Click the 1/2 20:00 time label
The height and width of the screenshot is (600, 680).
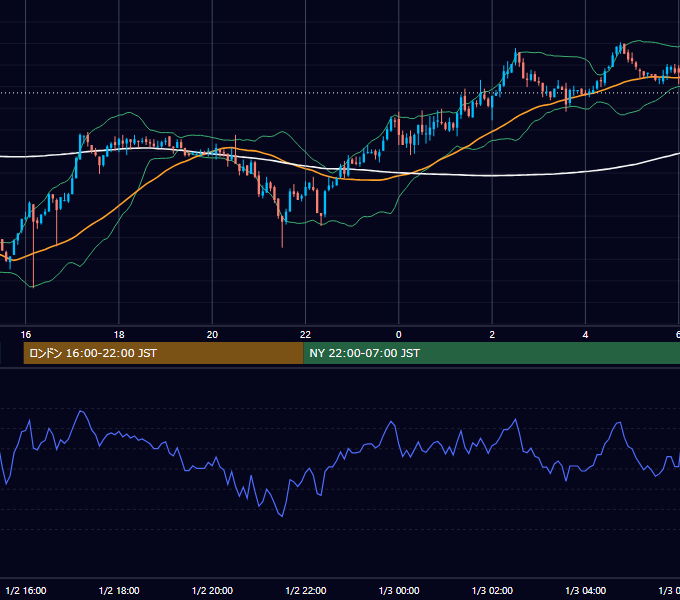click(x=212, y=590)
